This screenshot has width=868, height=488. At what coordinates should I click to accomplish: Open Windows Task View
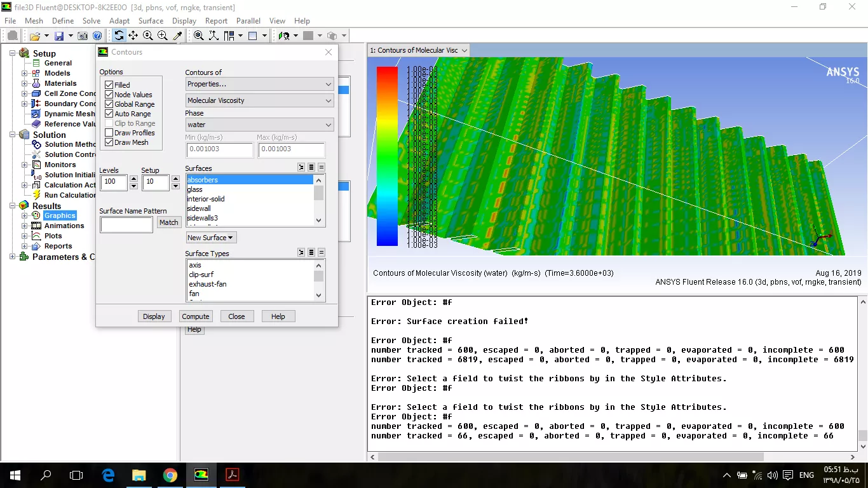click(76, 475)
